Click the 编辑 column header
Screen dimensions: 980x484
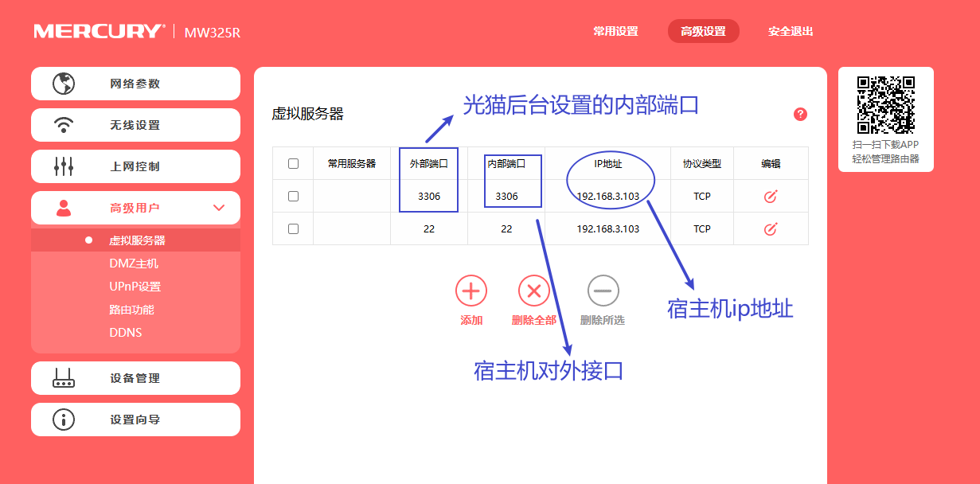coord(771,163)
